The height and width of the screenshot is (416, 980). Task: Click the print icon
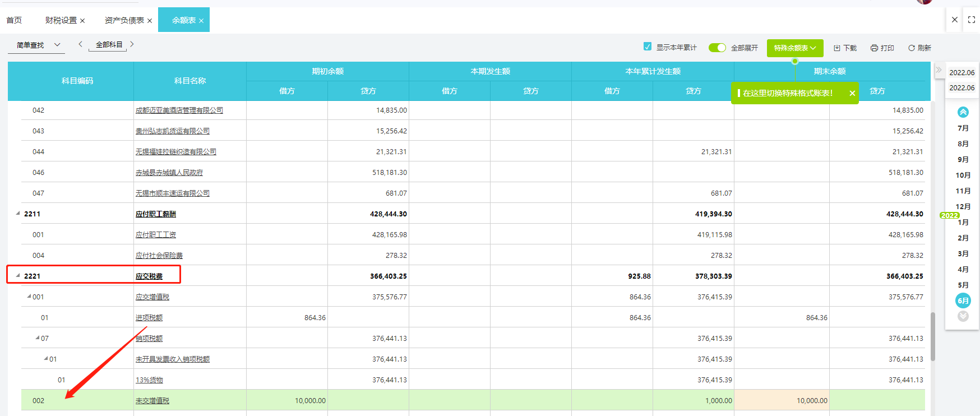(874, 48)
